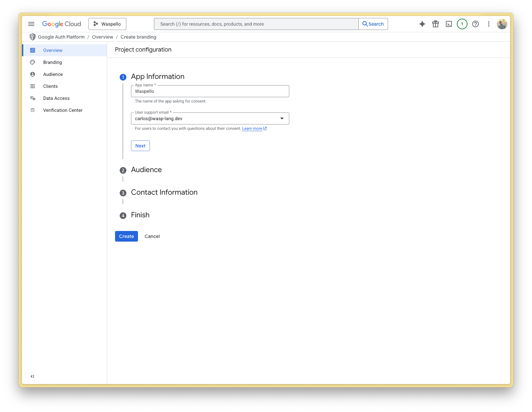Select the Data Access icon in sidebar
The image size is (532, 412).
tap(33, 98)
